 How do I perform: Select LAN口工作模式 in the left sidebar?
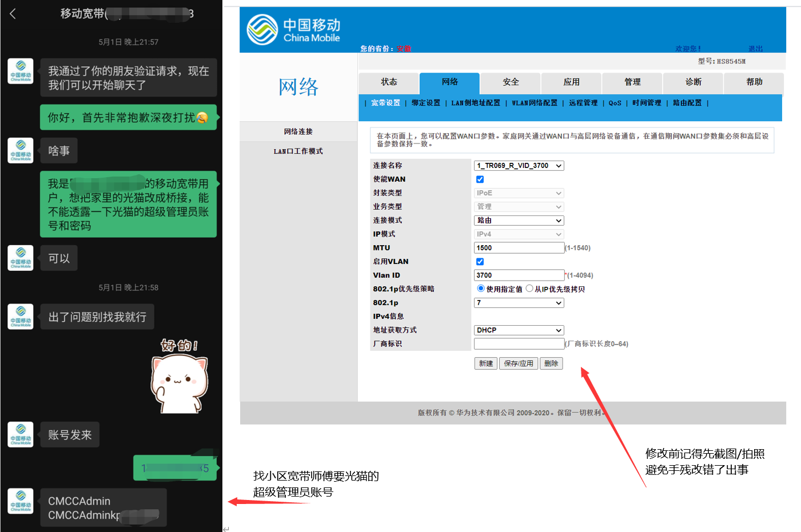coord(298,151)
